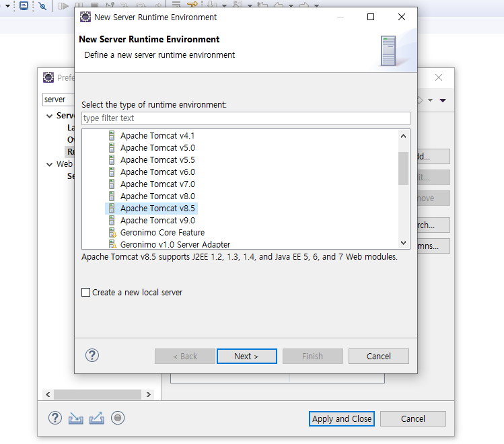This screenshot has height=444, width=504.
Task: Click the Preferences search field containing 'server'
Action: [59, 100]
